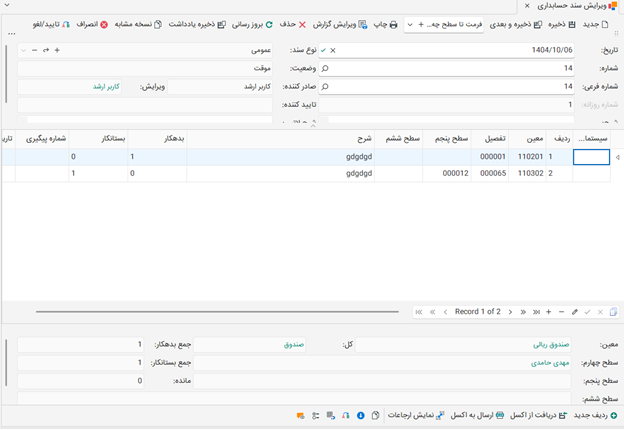Go to first record in navigator

tap(419, 312)
